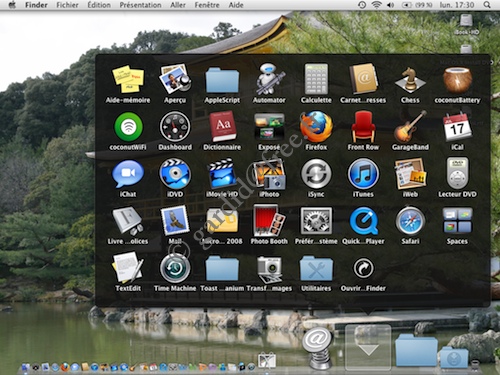500x375 pixels.
Task: Open Spotlight search magnifier
Action: (x=487, y=5)
